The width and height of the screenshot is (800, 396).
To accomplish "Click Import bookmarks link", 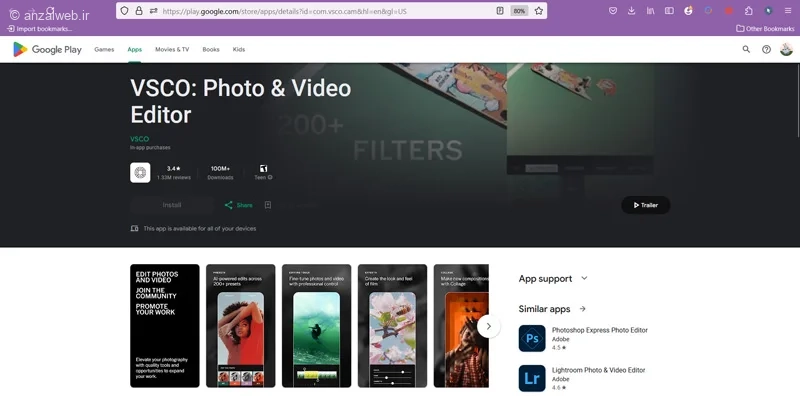I will tap(39, 29).
